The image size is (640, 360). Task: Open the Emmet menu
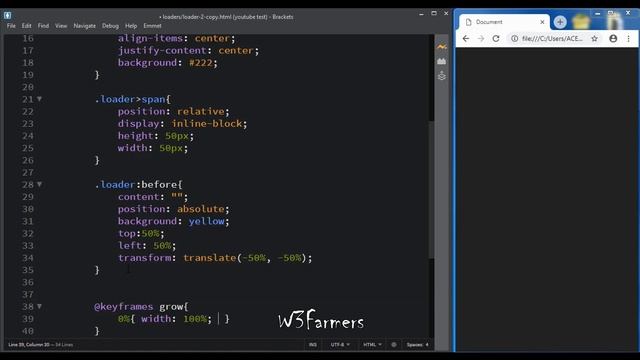[152, 26]
